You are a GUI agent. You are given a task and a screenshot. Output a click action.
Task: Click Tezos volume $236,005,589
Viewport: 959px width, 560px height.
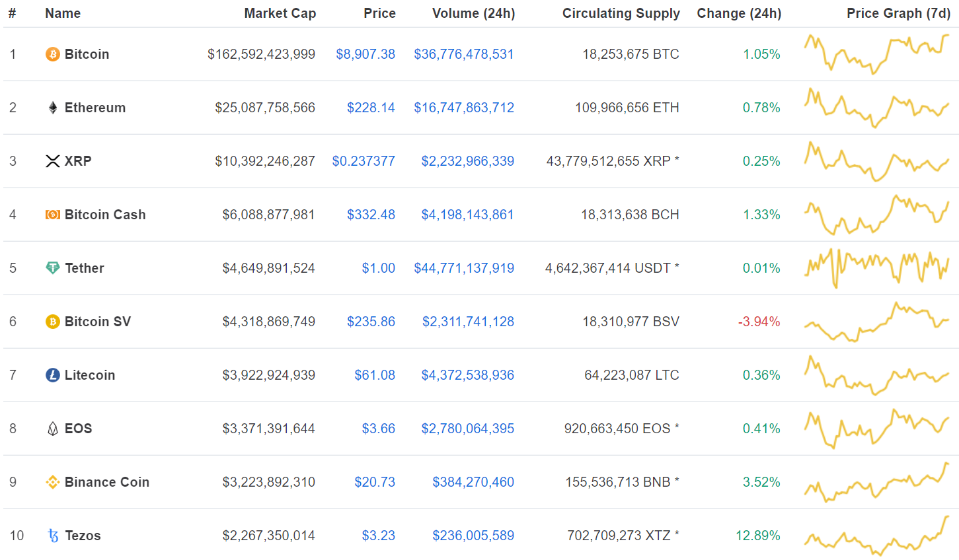(x=473, y=536)
